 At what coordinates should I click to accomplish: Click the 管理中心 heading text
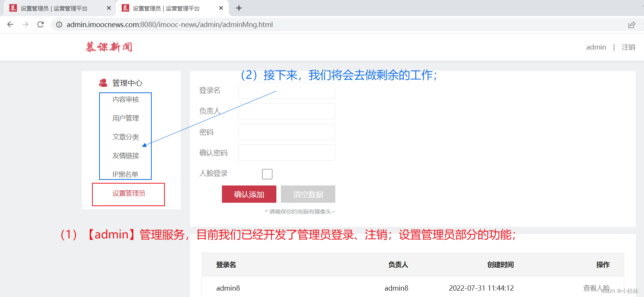pyautogui.click(x=127, y=83)
